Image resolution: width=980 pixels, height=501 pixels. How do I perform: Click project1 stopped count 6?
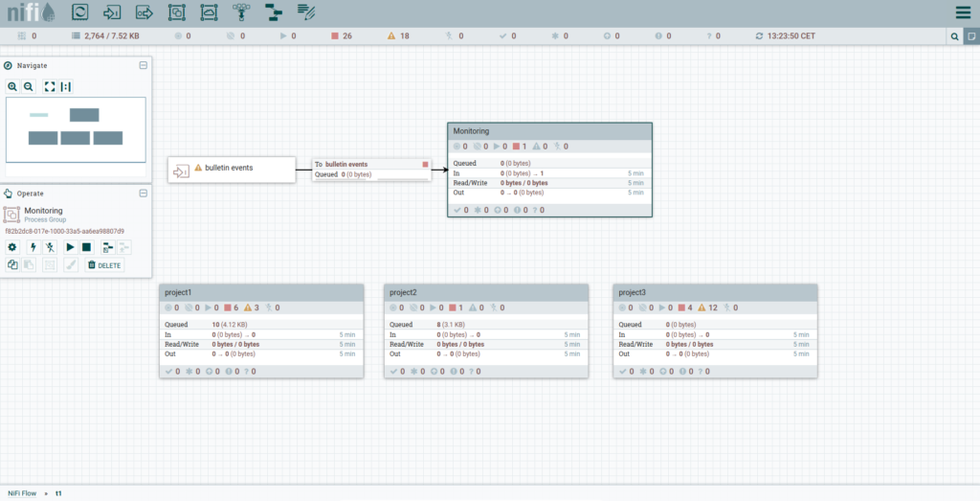pyautogui.click(x=232, y=307)
